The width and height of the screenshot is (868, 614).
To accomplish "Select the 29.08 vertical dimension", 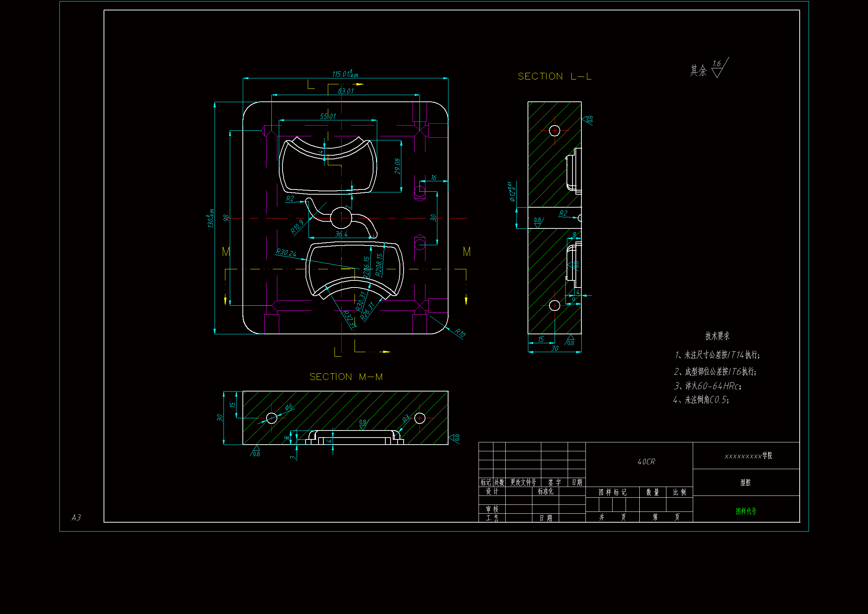I will 397,166.
